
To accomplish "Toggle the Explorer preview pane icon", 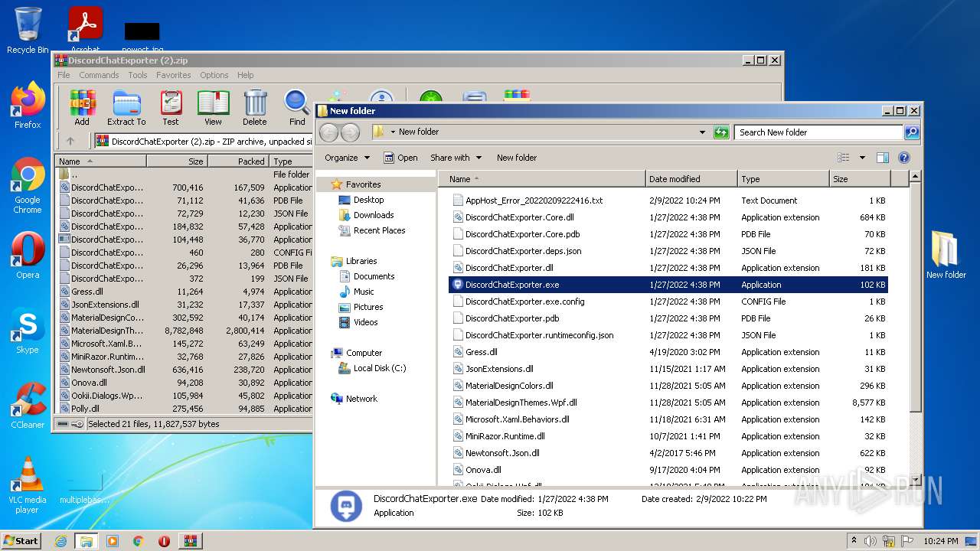I will pyautogui.click(x=883, y=158).
